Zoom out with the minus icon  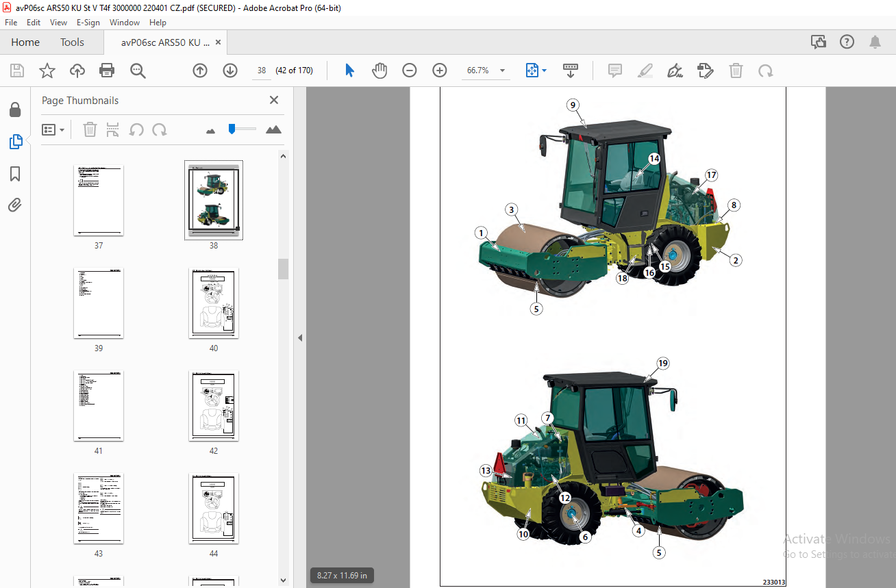pyautogui.click(x=410, y=71)
